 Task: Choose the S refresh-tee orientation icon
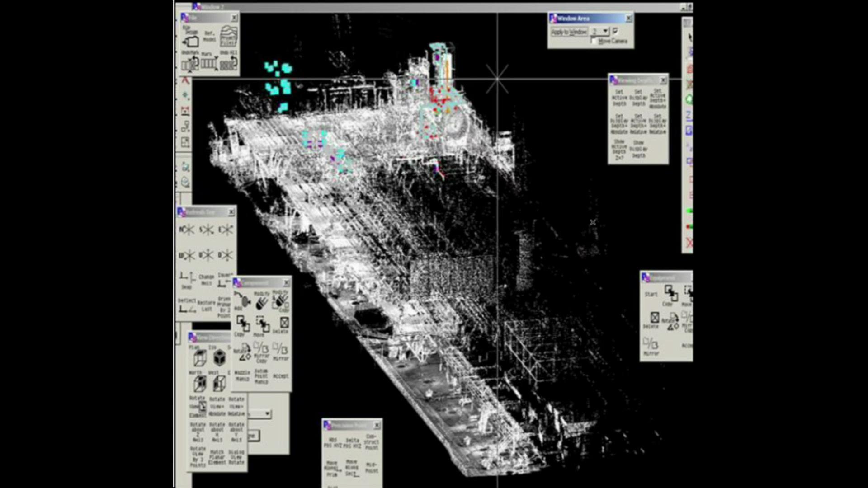pos(206,230)
